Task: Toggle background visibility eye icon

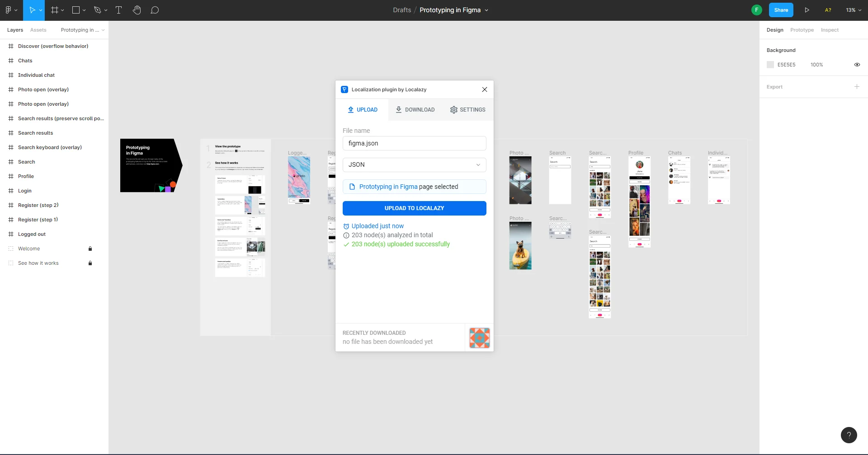Action: [857, 65]
